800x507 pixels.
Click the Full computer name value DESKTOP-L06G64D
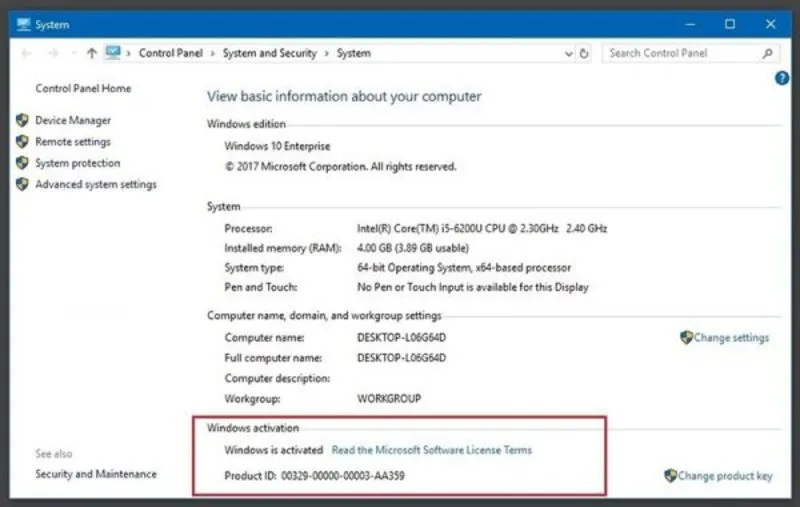[x=402, y=358]
